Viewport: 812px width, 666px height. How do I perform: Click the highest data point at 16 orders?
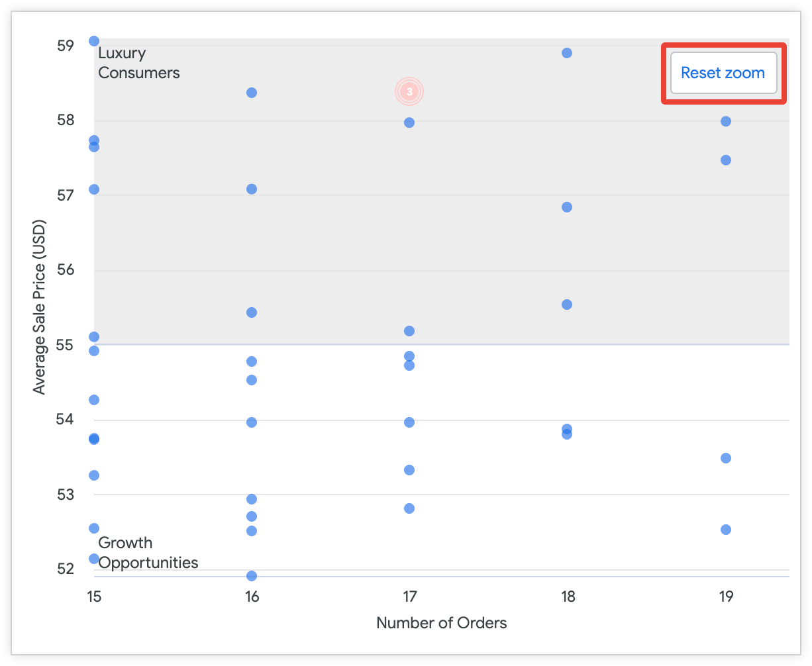click(x=252, y=93)
